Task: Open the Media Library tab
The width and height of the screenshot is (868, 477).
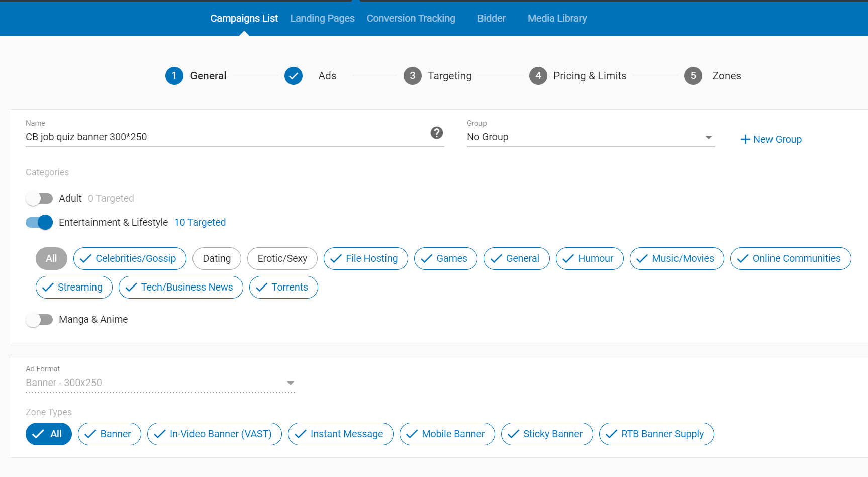Action: tap(557, 19)
